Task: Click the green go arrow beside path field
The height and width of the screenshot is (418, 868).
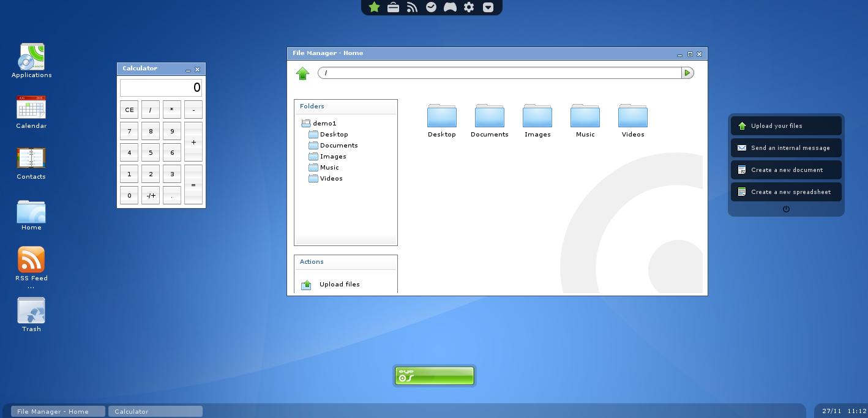Action: click(687, 73)
